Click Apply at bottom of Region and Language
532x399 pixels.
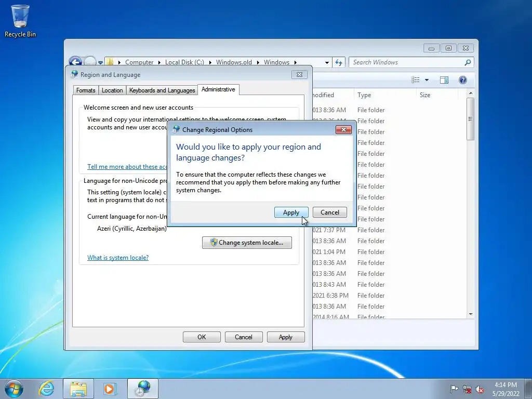(x=286, y=337)
